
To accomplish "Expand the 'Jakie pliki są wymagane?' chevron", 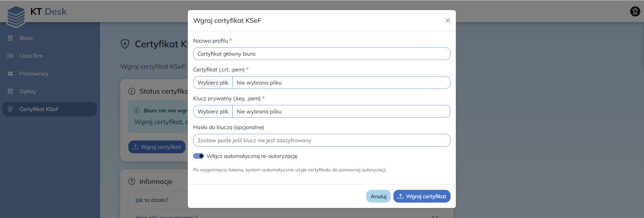I will [x=435, y=216].
